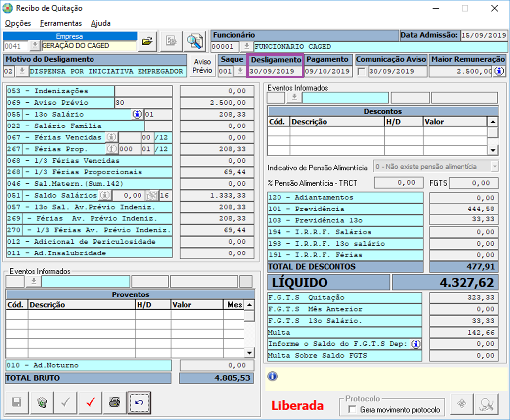Click the Aviso Prévio button
The width and height of the screenshot is (510, 420).
(202, 66)
